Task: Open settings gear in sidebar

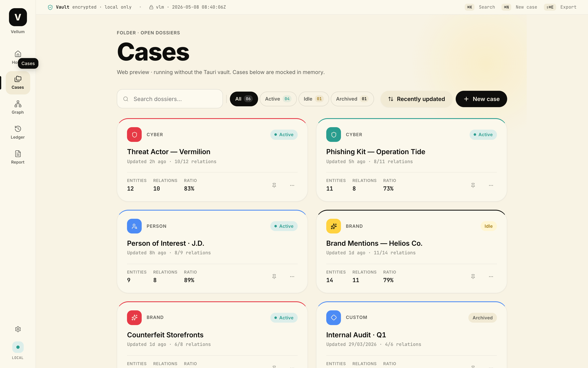Action: tap(18, 329)
